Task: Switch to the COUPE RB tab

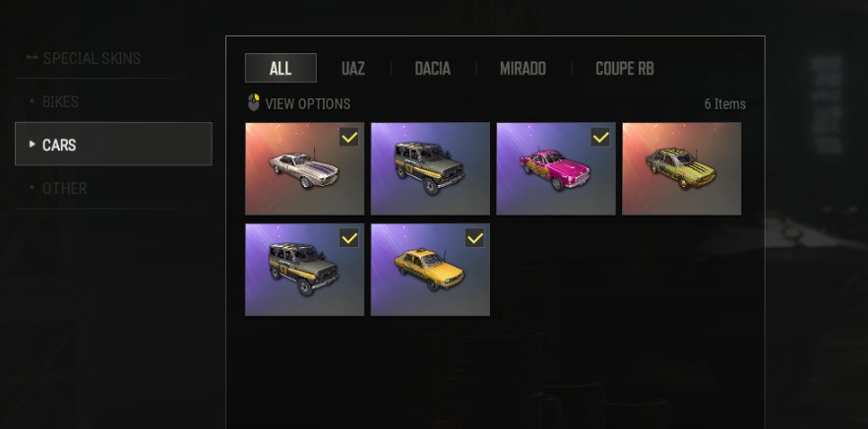Action: coord(624,69)
